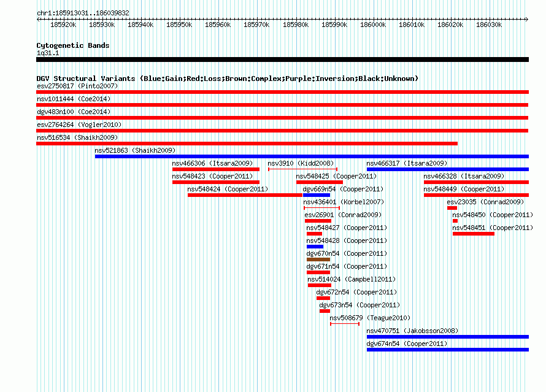The image size is (546, 392).
Task: Open the nsv548449 (Cooper2011) label
Action: click(464, 189)
